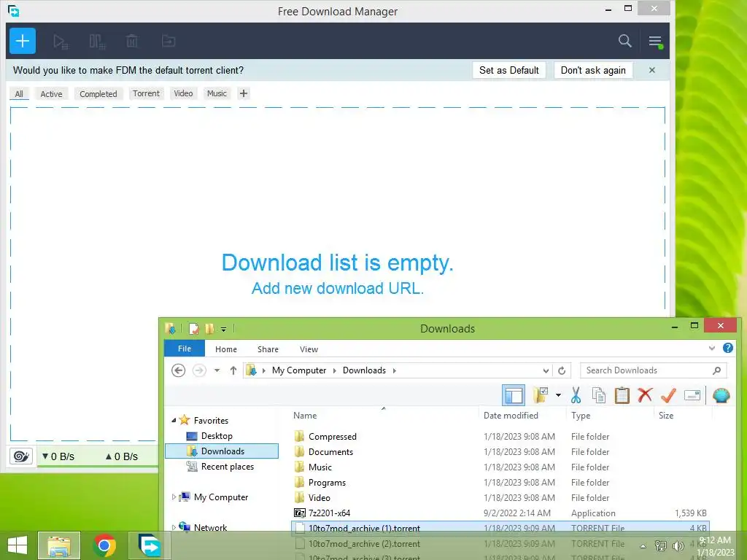747x560 pixels.
Task: Select Recent places in navigation pane
Action: [x=228, y=467]
